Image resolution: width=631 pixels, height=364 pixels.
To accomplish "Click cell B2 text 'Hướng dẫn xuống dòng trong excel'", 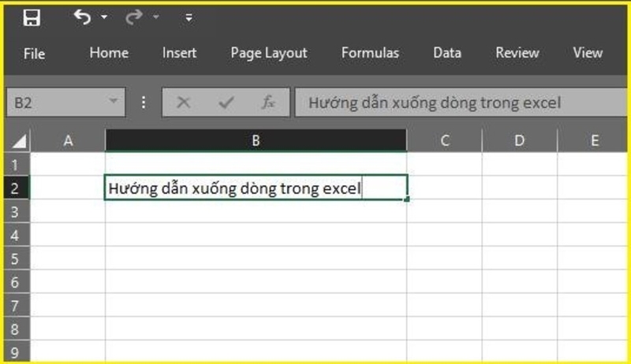I will 234,188.
